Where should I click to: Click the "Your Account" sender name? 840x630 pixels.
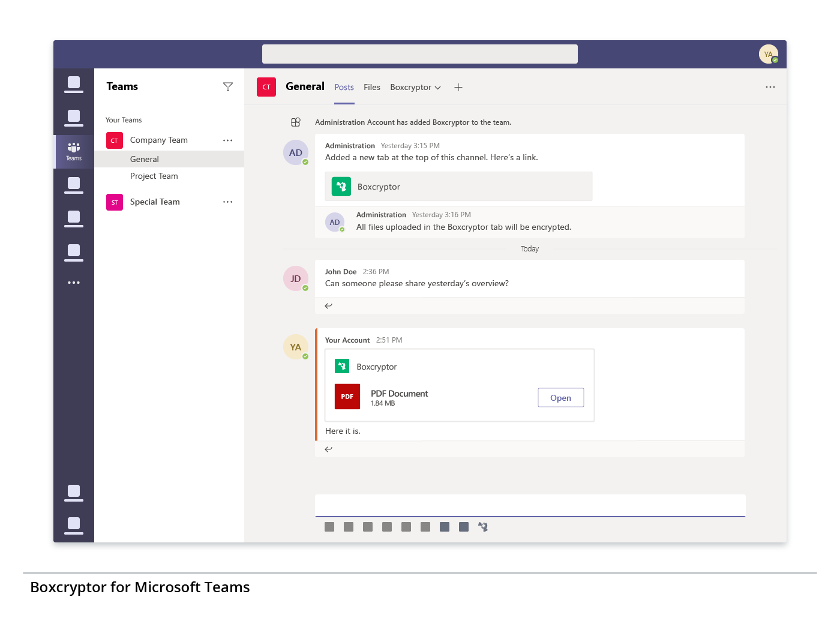(347, 340)
